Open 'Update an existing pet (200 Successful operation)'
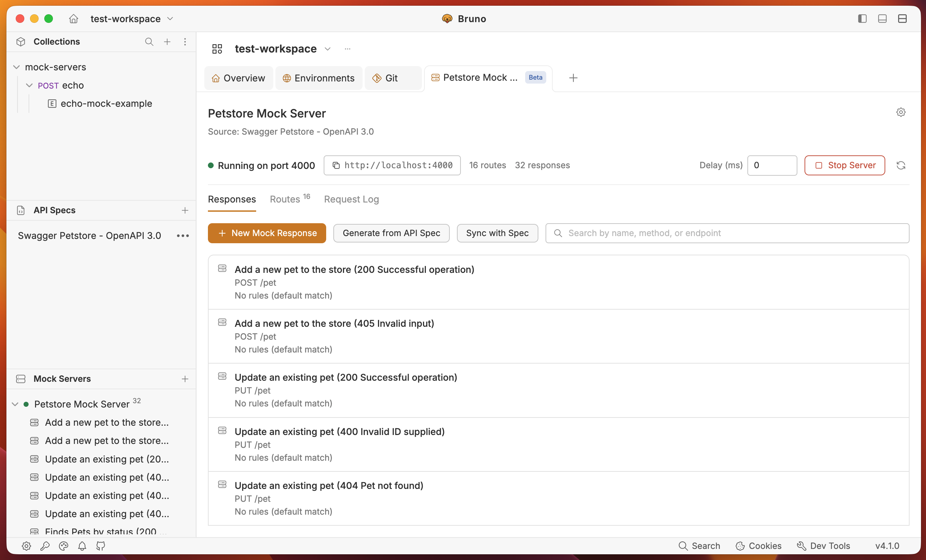 (558, 390)
